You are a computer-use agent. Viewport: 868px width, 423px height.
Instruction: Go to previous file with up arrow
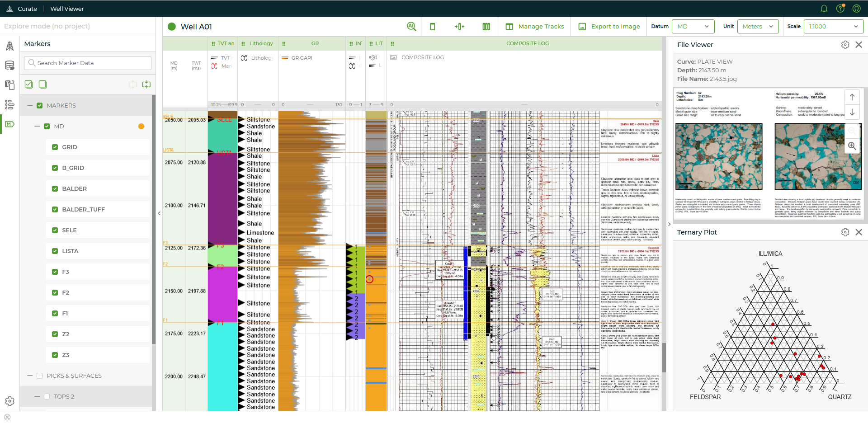(852, 97)
